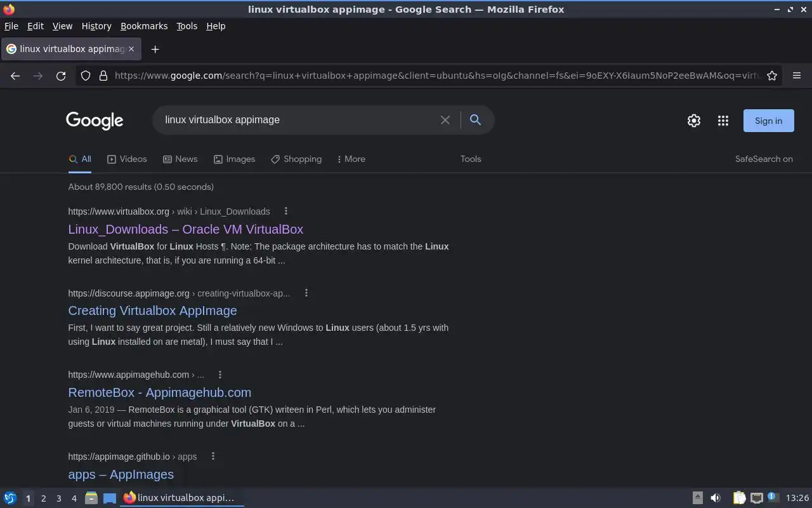Open Google quick settings gear
812x508 pixels.
pyautogui.click(x=694, y=121)
